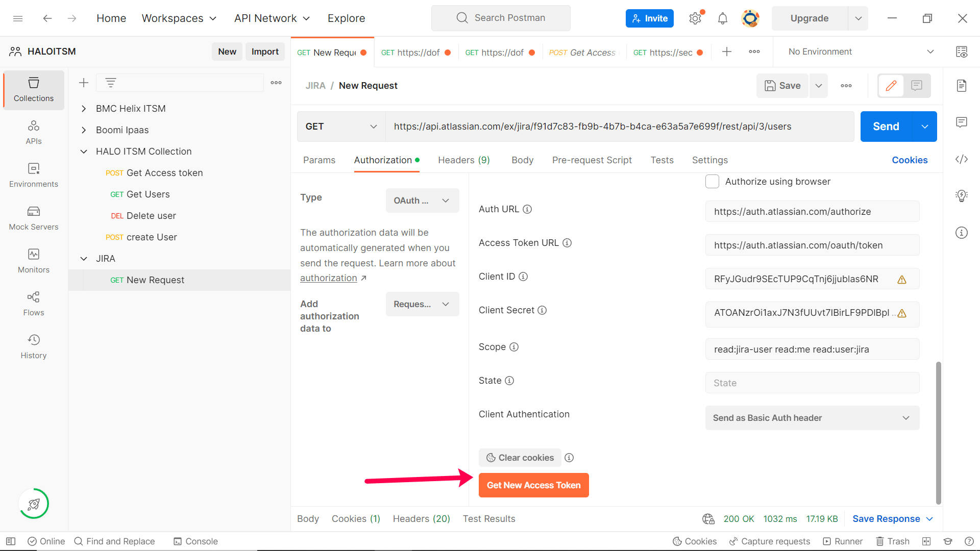The image size is (980, 551).
Task: Click the Console icon in status bar
Action: coord(177,541)
